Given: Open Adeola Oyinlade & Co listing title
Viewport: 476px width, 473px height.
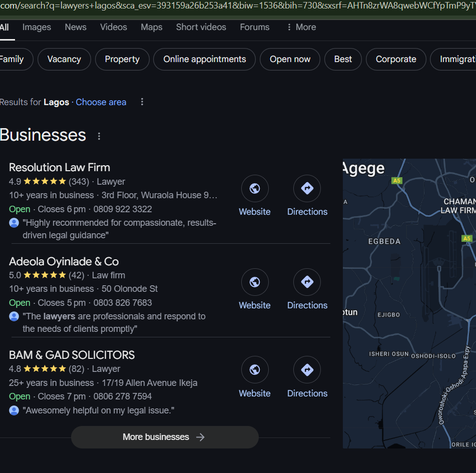Looking at the screenshot, I should 64,261.
